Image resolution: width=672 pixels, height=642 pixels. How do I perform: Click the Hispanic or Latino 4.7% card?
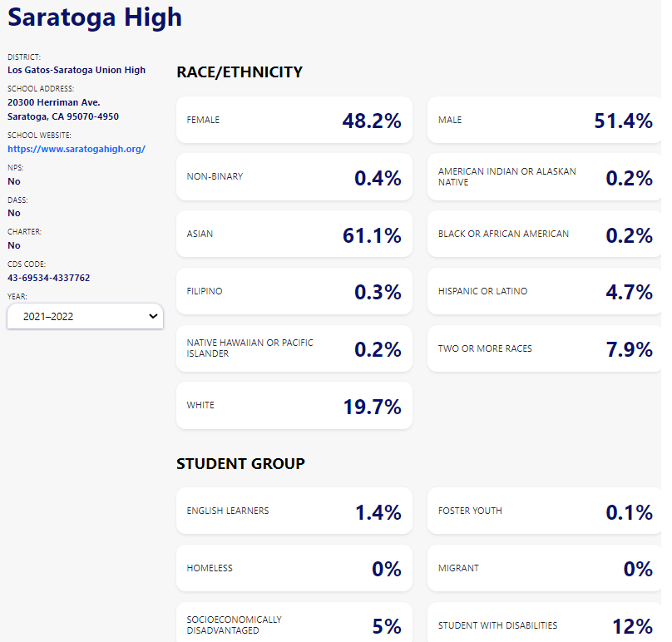545,292
